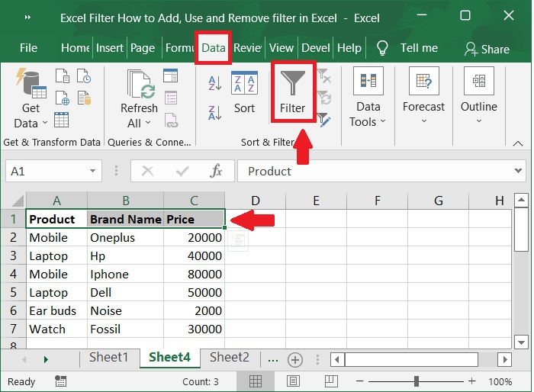Viewport: 534px width, 392px height.
Task: Switch to Page Layout view in status bar
Action: (x=289, y=381)
